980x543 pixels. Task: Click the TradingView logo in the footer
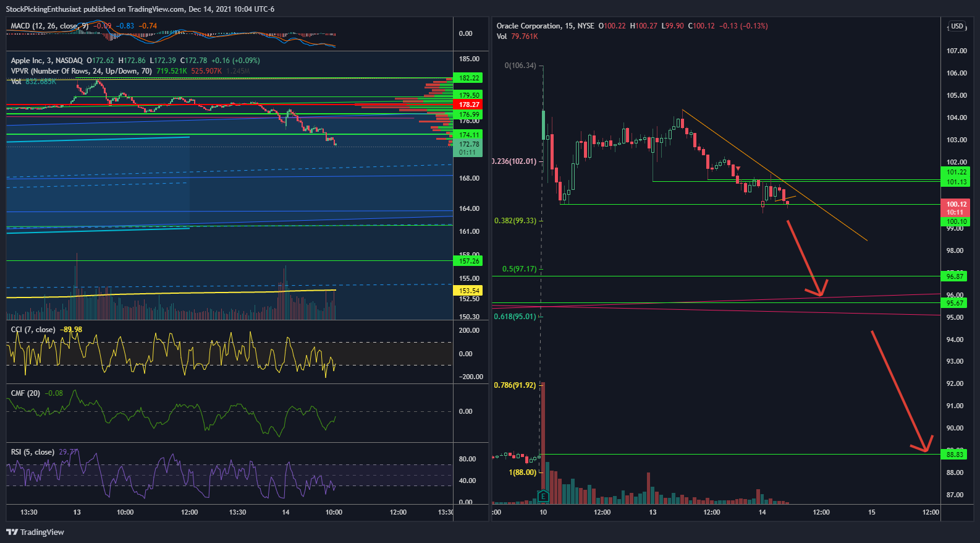[x=35, y=532]
